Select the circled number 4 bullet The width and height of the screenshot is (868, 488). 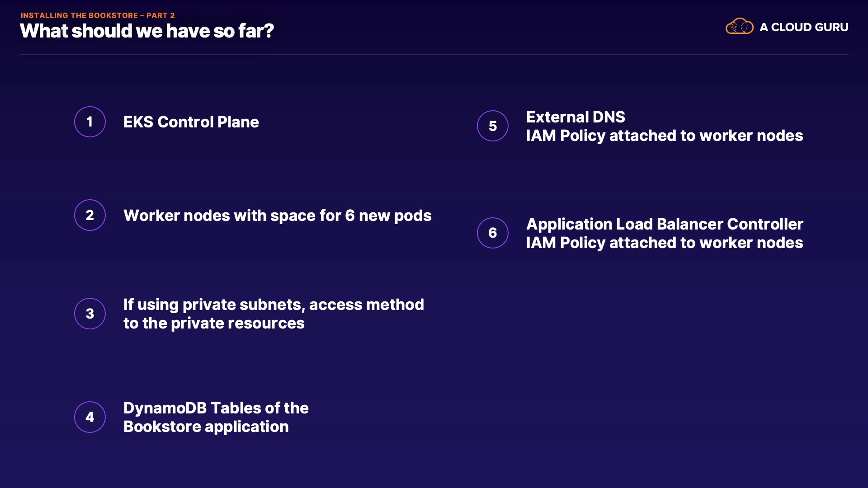click(x=90, y=417)
